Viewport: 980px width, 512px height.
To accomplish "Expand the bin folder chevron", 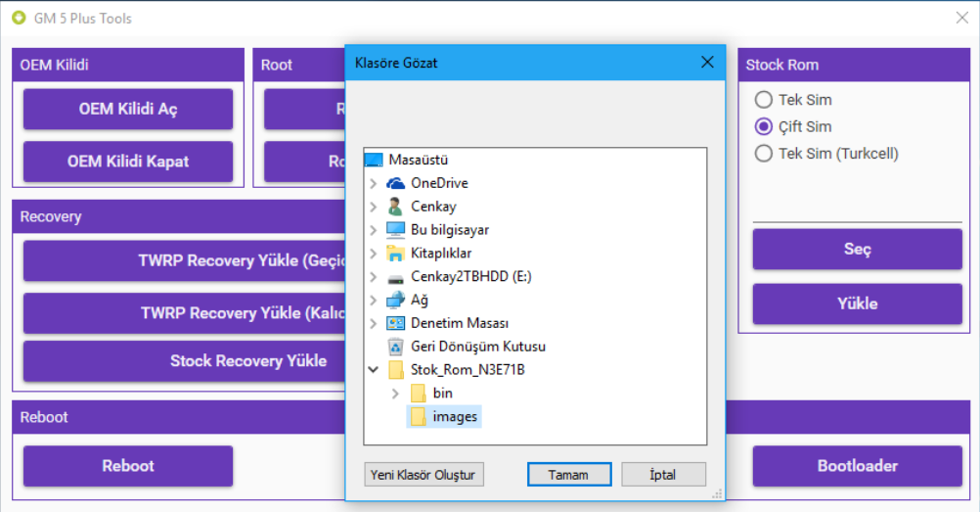I will click(395, 394).
